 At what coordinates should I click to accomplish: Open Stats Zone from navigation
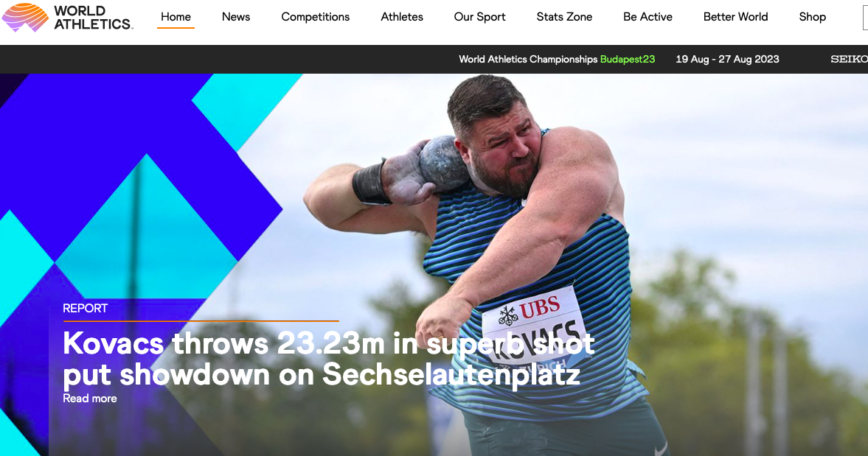pyautogui.click(x=564, y=17)
